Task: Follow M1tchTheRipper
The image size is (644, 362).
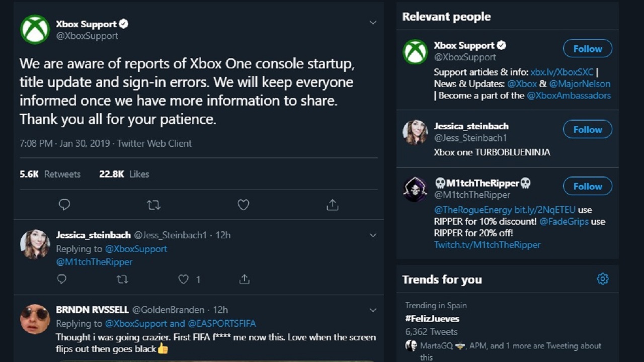Action: click(588, 186)
